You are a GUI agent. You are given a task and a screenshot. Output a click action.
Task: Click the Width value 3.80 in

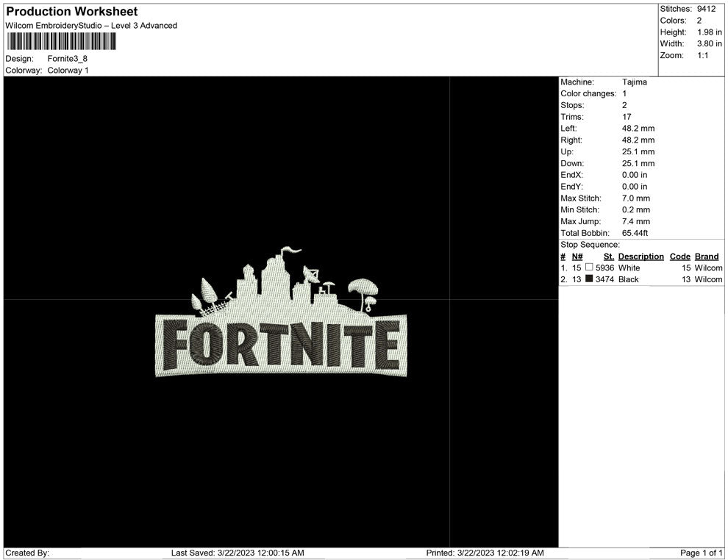pyautogui.click(x=710, y=43)
